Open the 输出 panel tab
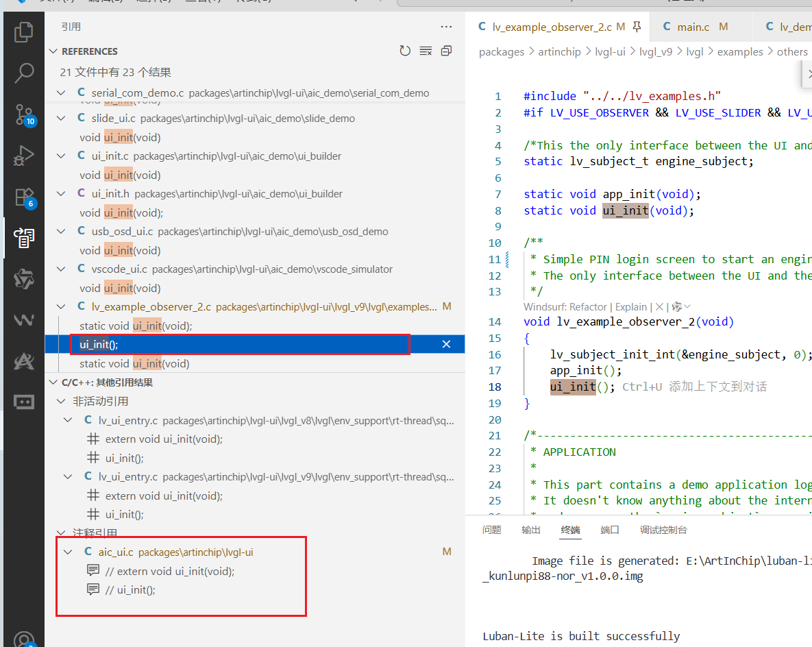Image resolution: width=812 pixels, height=647 pixels. (x=531, y=530)
